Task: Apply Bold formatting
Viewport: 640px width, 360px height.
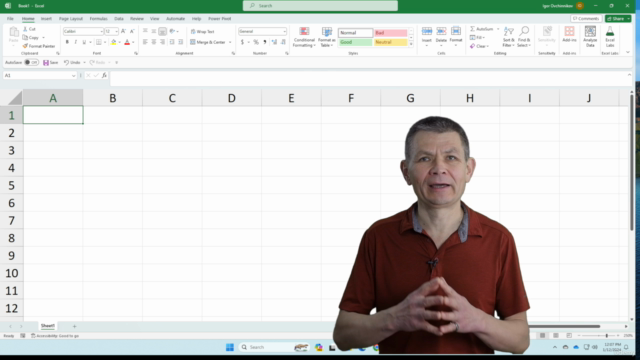Action: (x=67, y=42)
